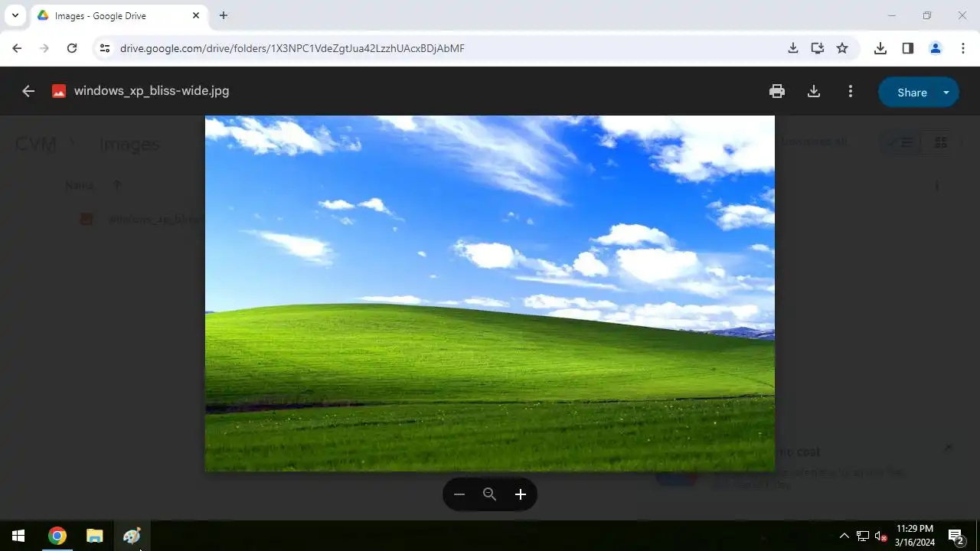Download the previewed image file
Screen dimensions: 980x551
click(814, 91)
